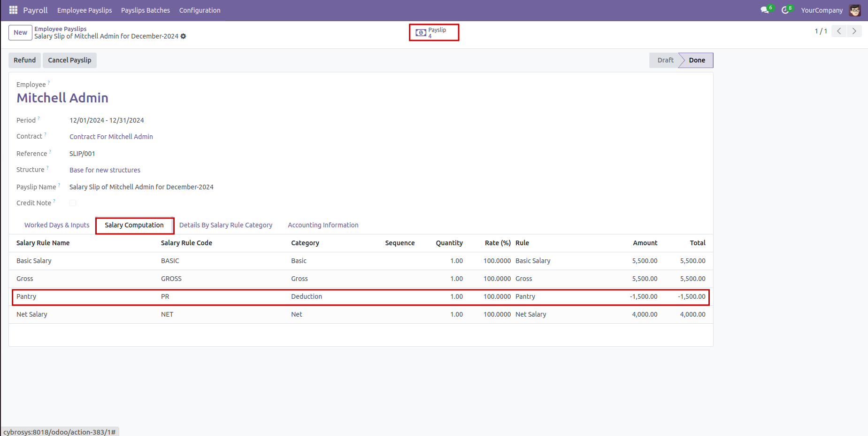Select the Pantry deduction row
Viewport: 868px width, 436px height.
(361, 297)
